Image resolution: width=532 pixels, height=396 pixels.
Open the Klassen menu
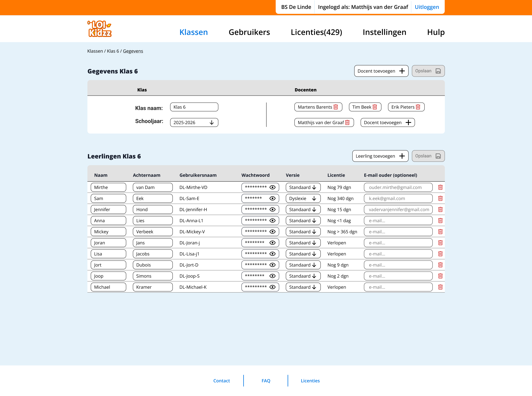coord(193,32)
